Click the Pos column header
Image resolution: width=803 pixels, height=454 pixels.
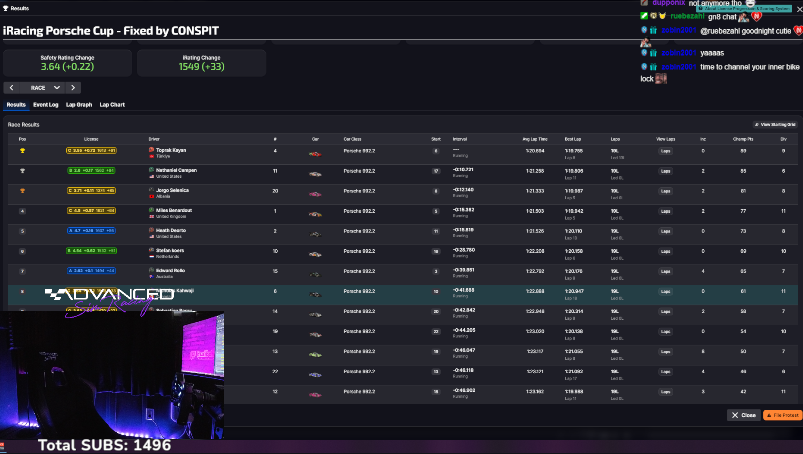tap(22, 139)
